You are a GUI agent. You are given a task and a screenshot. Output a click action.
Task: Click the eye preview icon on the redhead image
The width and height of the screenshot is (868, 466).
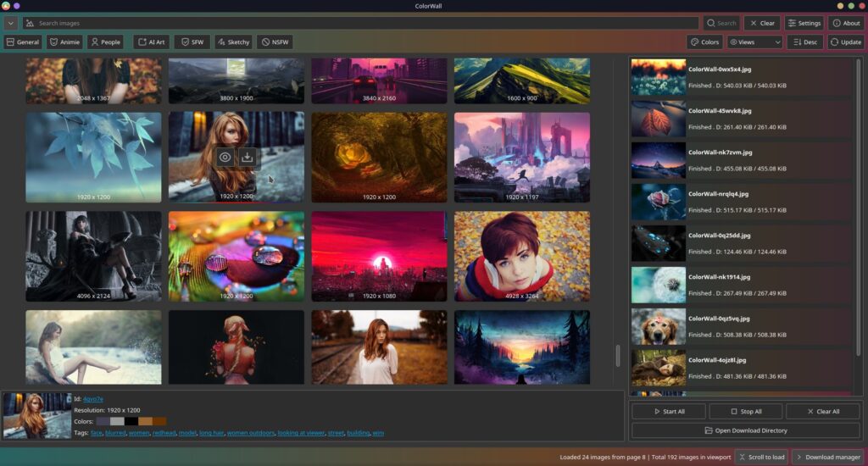pyautogui.click(x=225, y=157)
